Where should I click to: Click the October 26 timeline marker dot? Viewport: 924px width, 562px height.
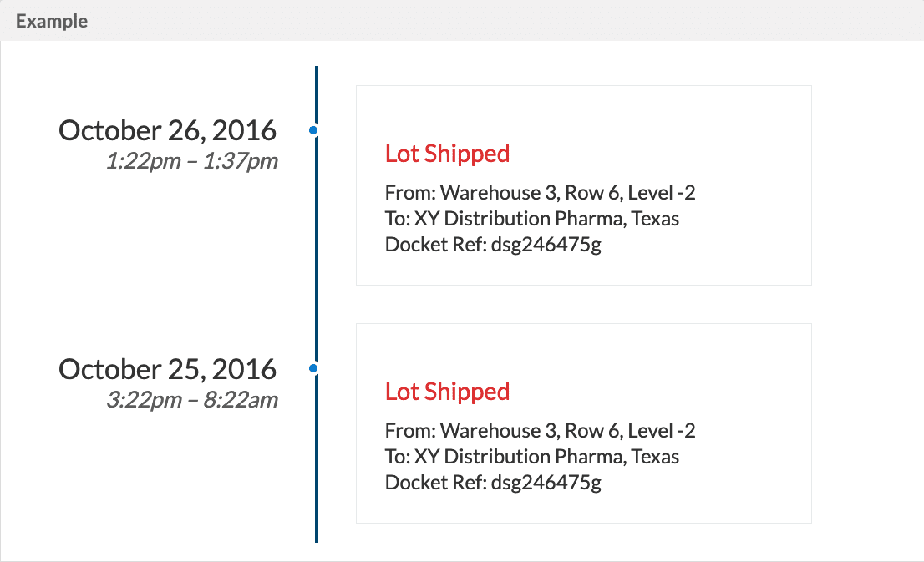(x=313, y=130)
